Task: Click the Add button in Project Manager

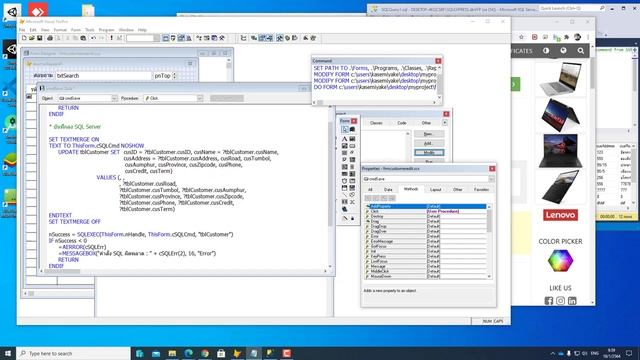Action: click(x=429, y=143)
